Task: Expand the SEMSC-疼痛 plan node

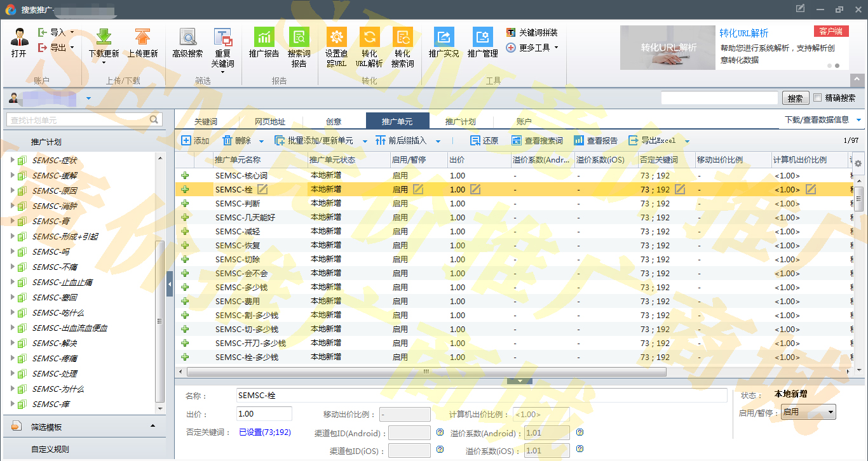Action: 12,358
